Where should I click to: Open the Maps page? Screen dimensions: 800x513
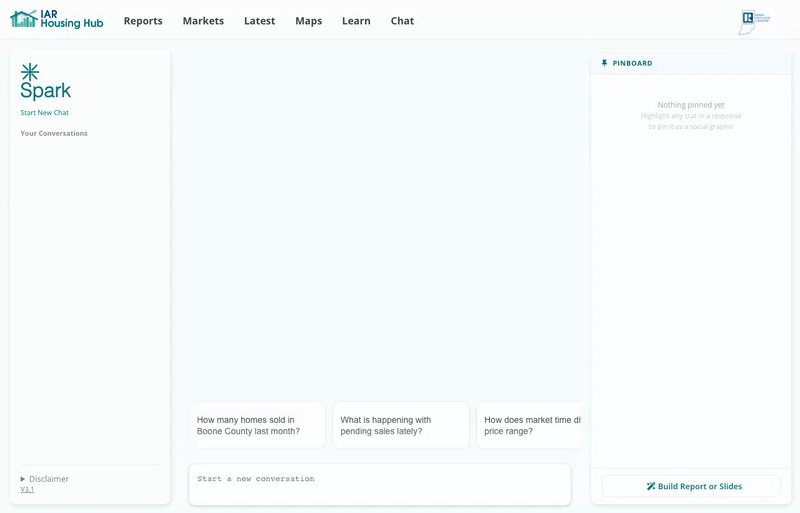tap(309, 21)
